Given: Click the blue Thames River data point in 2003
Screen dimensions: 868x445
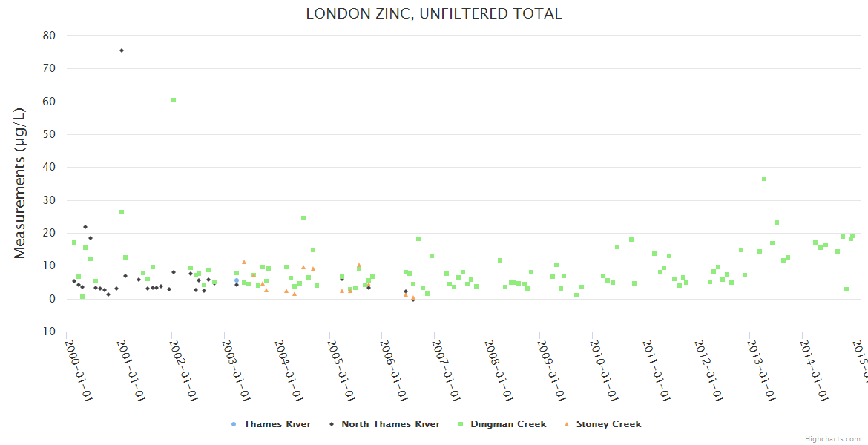Looking at the screenshot, I should coord(237,280).
